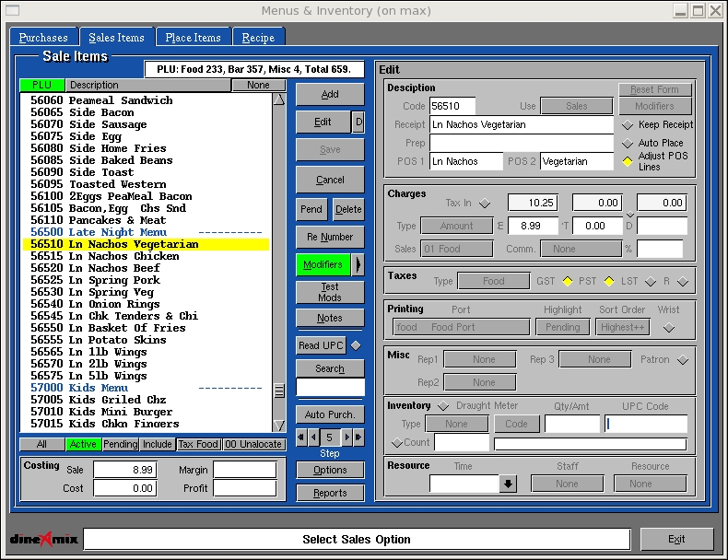Click the D button beside Edit

(358, 122)
